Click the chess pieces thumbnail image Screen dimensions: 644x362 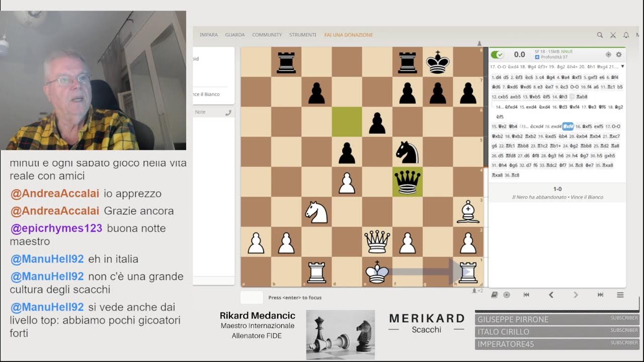(x=341, y=334)
